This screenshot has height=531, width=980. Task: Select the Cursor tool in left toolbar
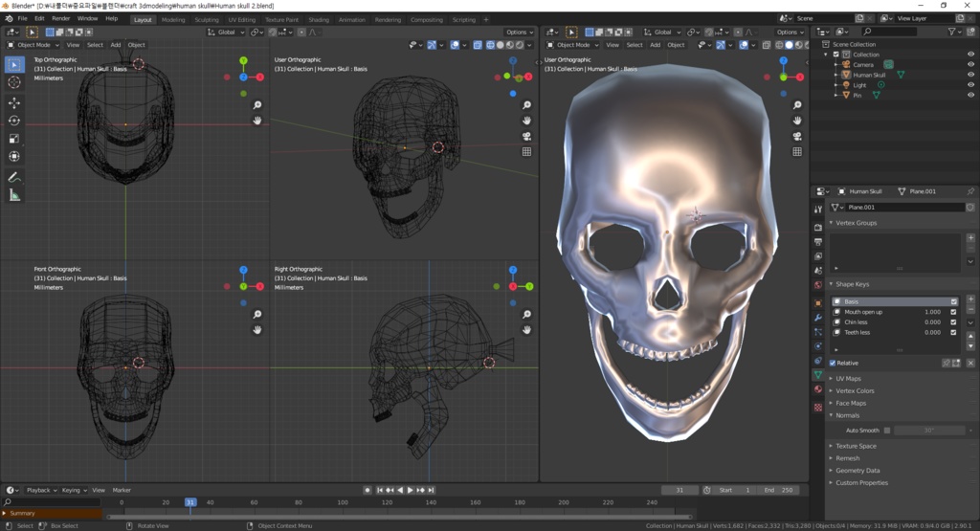[x=14, y=82]
